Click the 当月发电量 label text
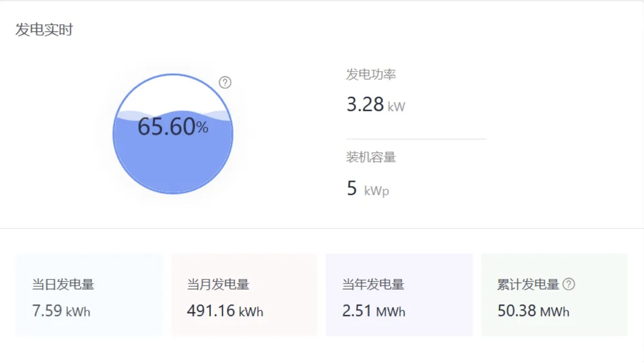This screenshot has height=362, width=644. pyautogui.click(x=218, y=284)
